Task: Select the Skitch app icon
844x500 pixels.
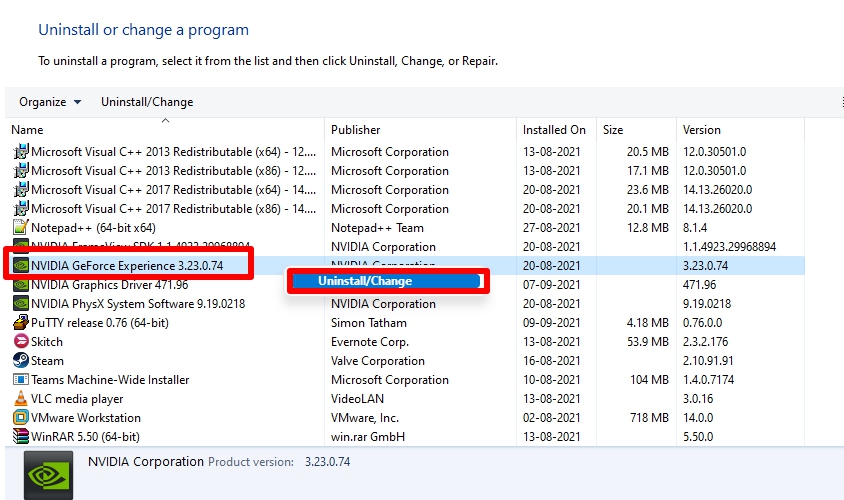Action: (x=20, y=342)
